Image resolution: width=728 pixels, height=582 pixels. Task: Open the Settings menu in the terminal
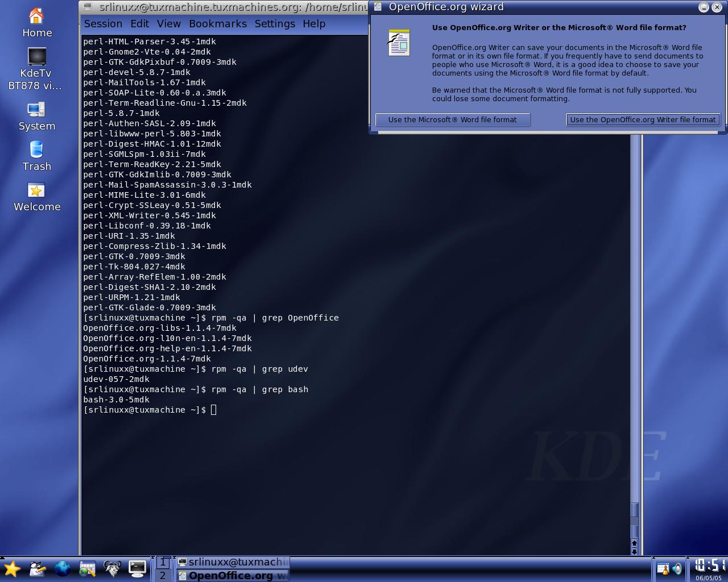[x=275, y=24]
